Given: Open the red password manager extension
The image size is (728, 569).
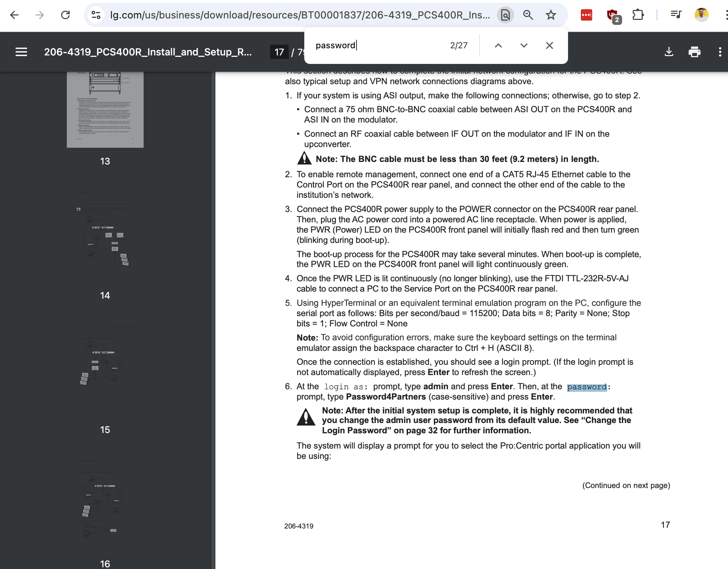Looking at the screenshot, I should click(x=586, y=15).
